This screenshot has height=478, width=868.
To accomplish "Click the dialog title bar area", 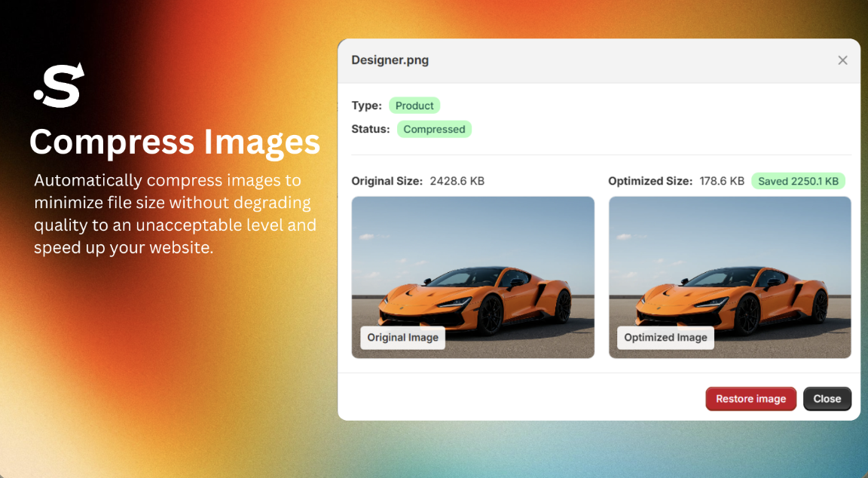I will 600,60.
